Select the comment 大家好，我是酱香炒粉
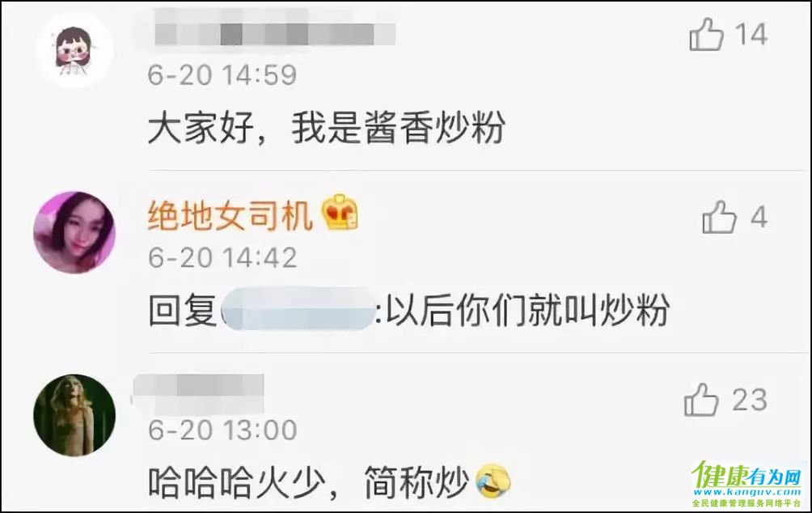The image size is (812, 513). [326, 128]
